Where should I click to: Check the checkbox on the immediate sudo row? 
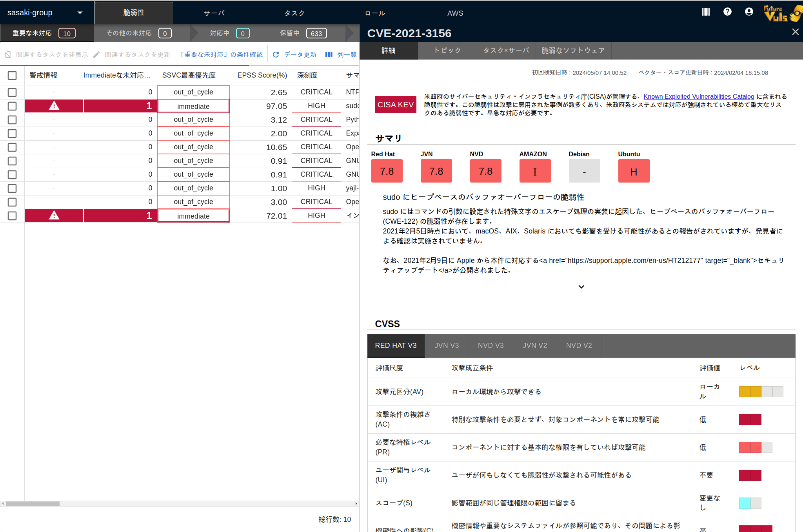pyautogui.click(x=12, y=106)
